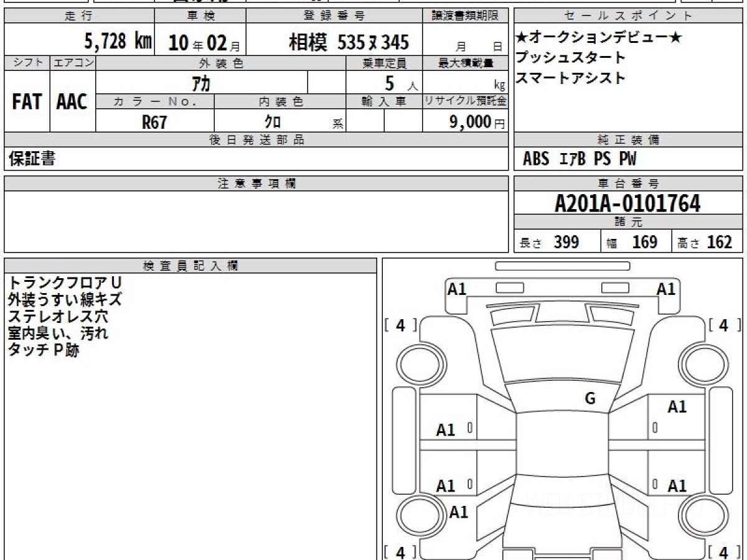Click the FAT shift type cell
Screen dimensions: 747x560
27,102
